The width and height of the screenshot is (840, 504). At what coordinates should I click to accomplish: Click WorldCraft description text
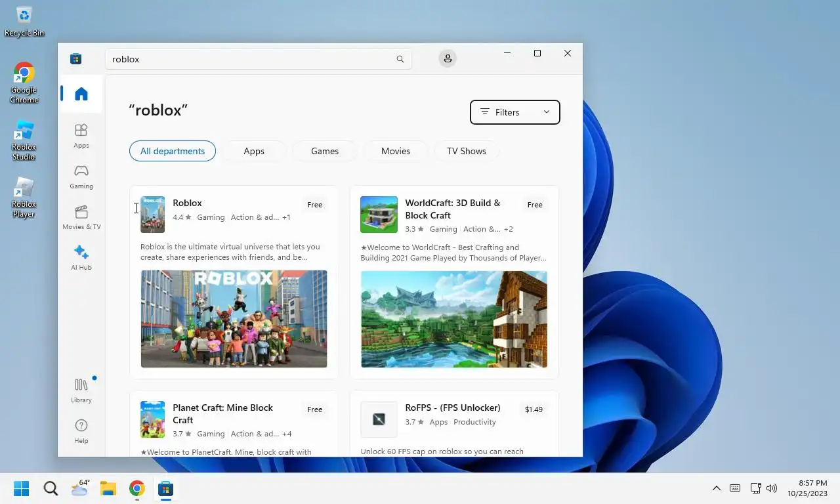tap(453, 253)
